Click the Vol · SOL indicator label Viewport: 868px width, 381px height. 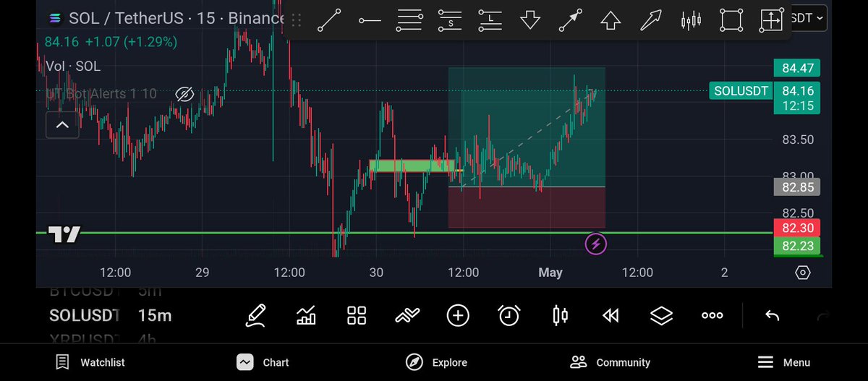[73, 66]
